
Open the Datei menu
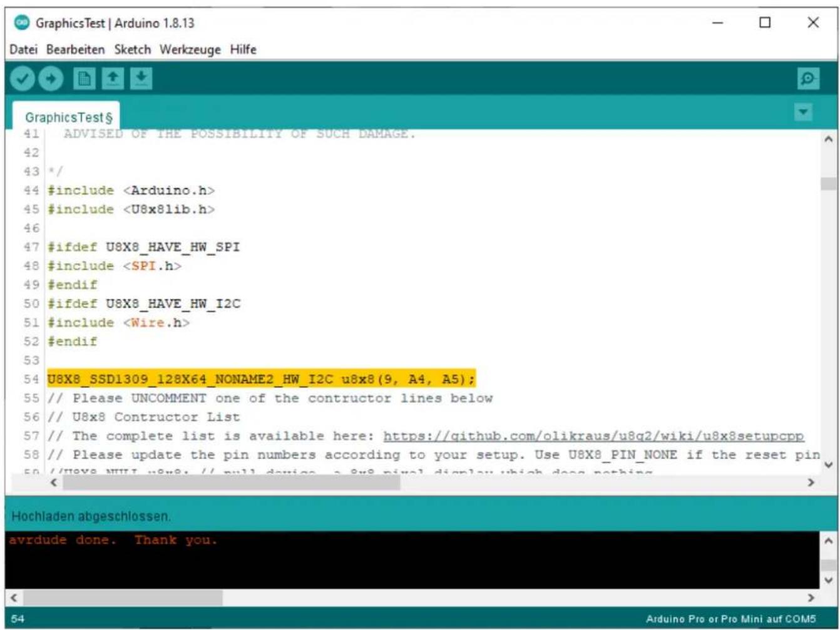(x=24, y=49)
